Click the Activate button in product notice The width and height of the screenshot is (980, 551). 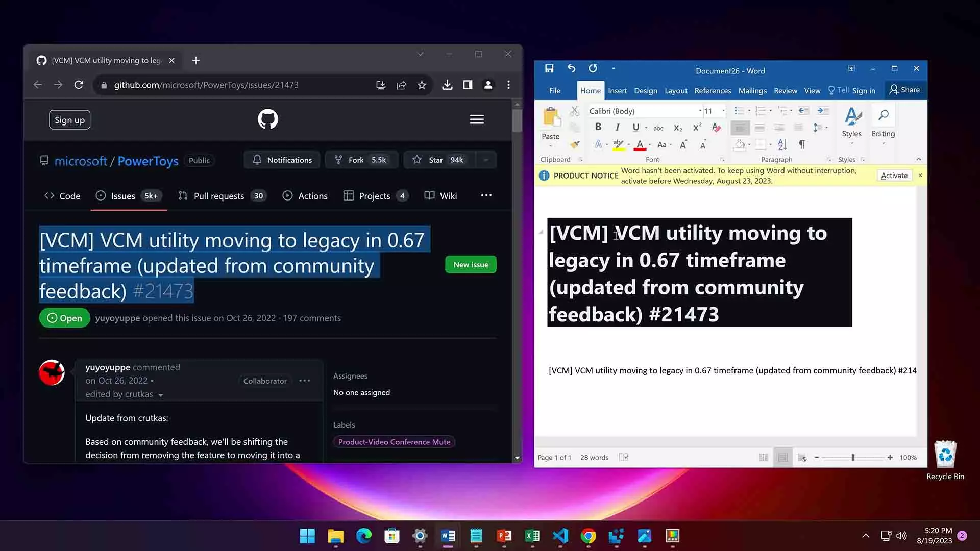(894, 176)
